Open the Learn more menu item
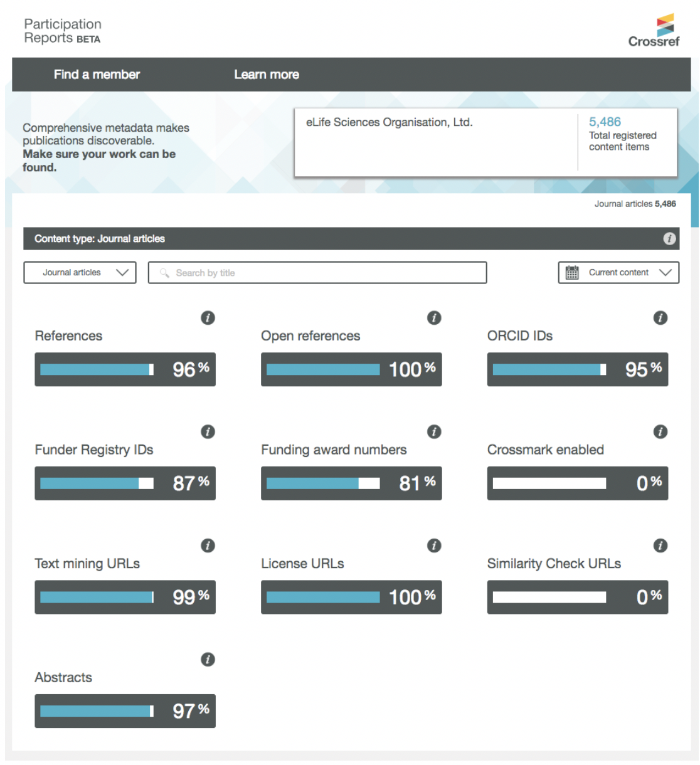This screenshot has width=700, height=765. [267, 74]
